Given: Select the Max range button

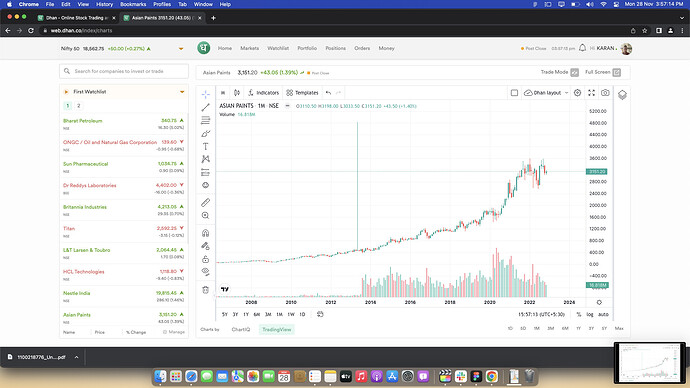Looking at the screenshot, I should tap(619, 328).
